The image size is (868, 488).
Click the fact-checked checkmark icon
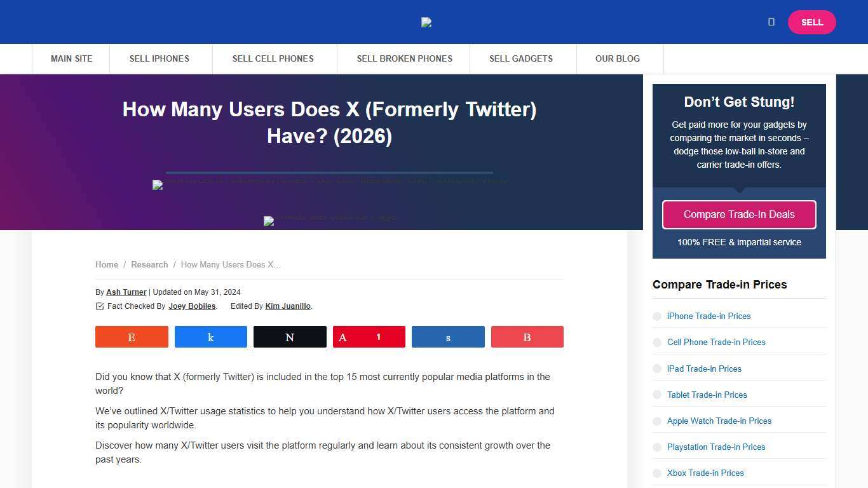pyautogui.click(x=100, y=306)
